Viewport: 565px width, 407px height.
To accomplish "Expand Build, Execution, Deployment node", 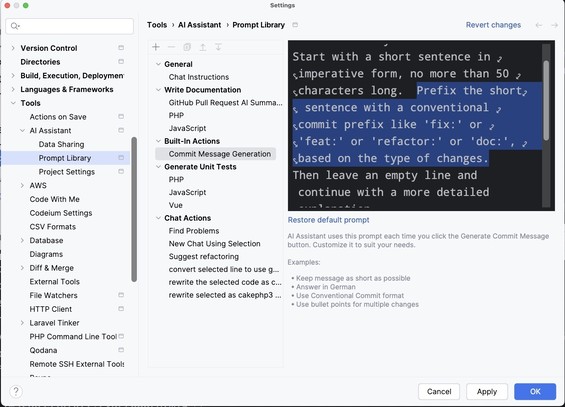I will point(13,75).
